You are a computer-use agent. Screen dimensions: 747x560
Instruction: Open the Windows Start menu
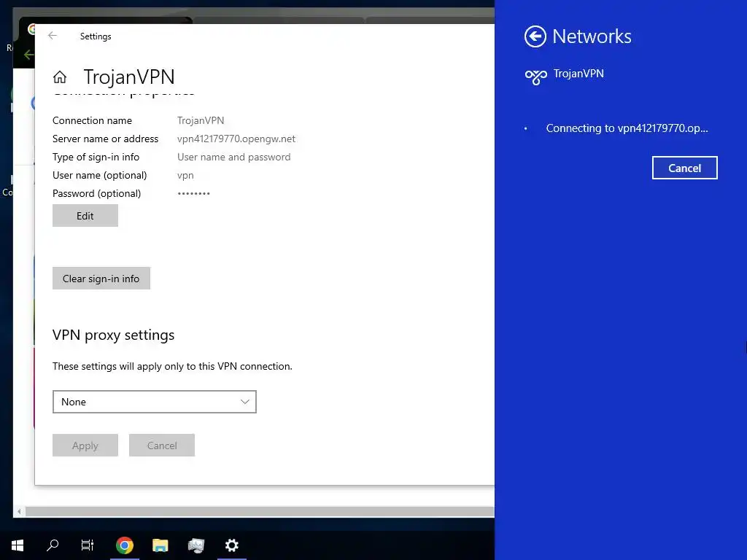(x=18, y=545)
